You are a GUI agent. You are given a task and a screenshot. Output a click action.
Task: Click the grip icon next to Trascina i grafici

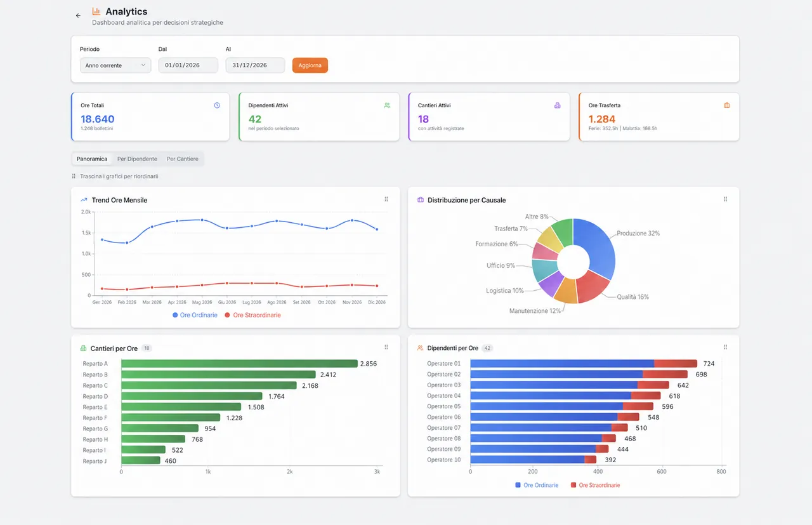pos(74,176)
